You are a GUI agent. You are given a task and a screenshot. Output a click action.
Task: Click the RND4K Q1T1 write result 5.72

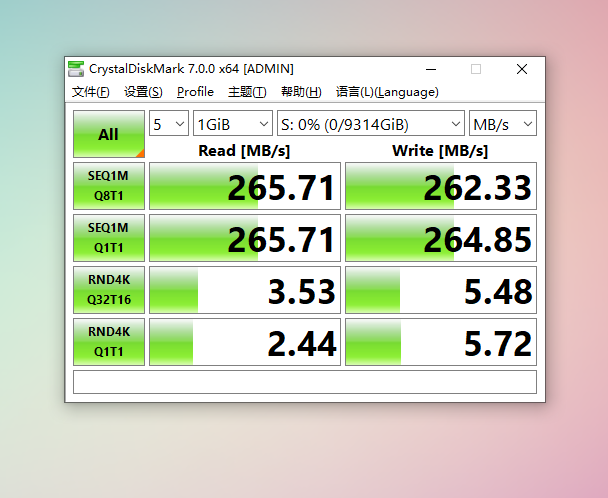coord(441,342)
